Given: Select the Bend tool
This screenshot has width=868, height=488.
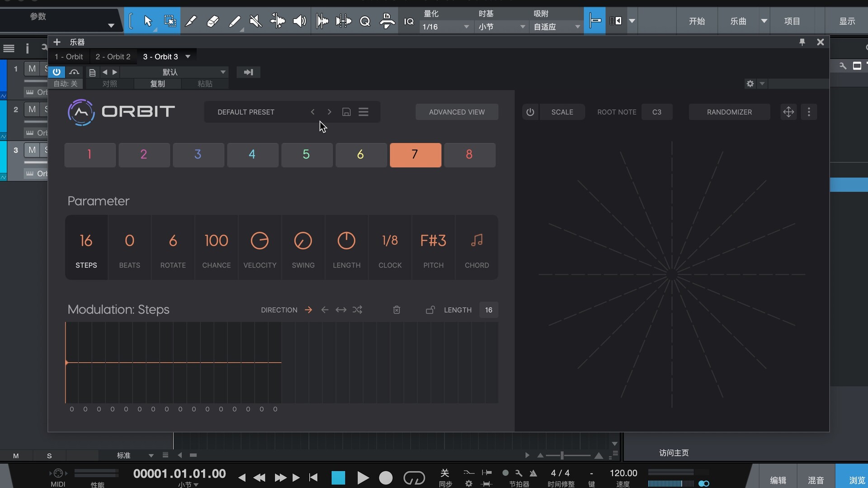Looking at the screenshot, I should [278, 21].
